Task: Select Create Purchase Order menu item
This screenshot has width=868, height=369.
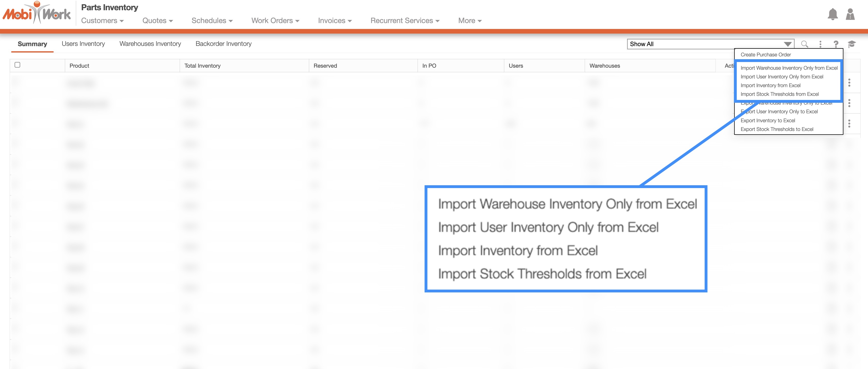Action: [765, 55]
